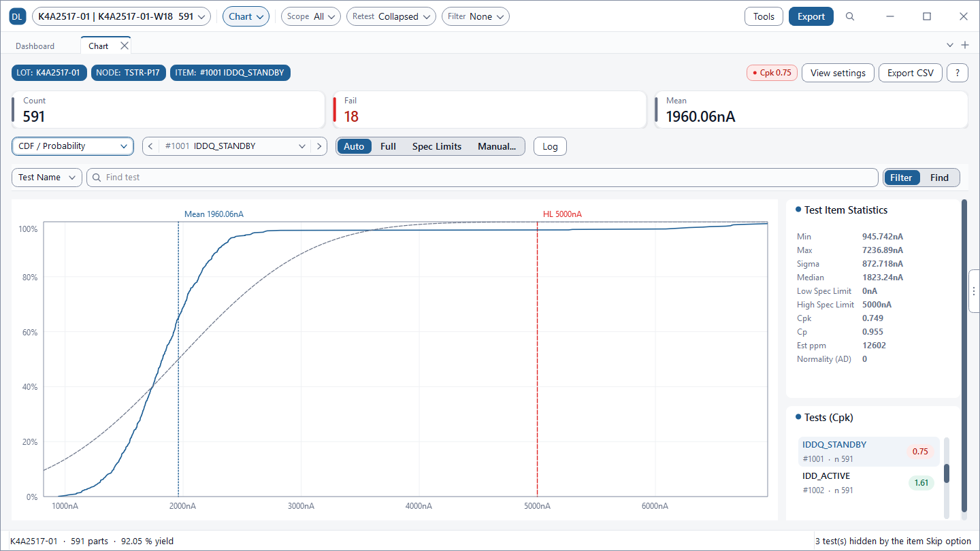Screen dimensions: 980x551
Task: Open the search magnifier in title bar
Action: 850,17
